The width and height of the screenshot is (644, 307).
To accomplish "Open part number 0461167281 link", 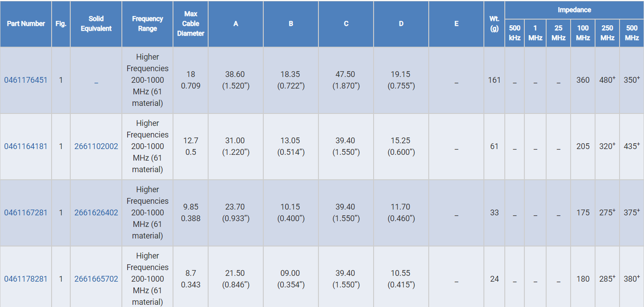I will click(26, 213).
